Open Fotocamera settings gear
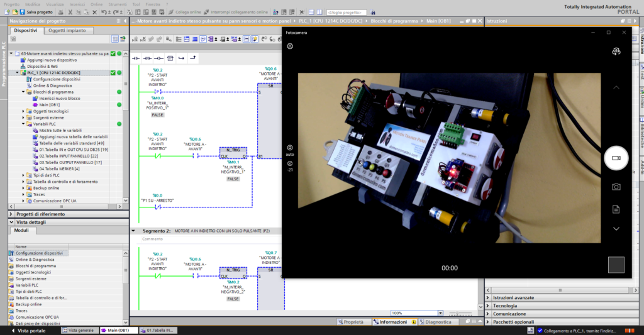Viewport: 644px width, 335px height. [290, 47]
